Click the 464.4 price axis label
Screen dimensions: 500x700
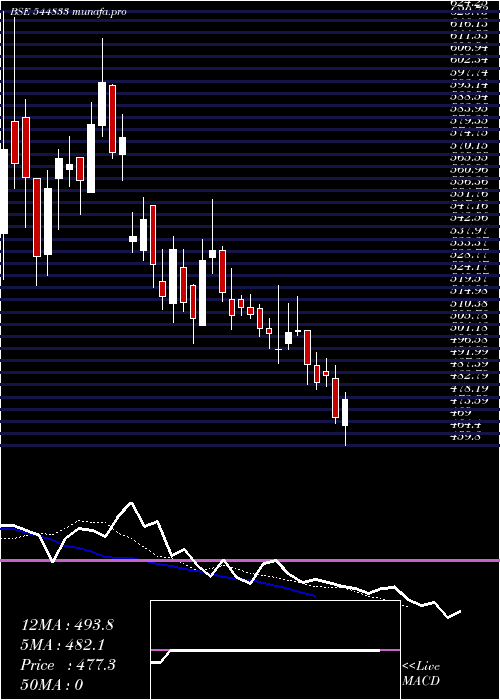click(x=465, y=425)
